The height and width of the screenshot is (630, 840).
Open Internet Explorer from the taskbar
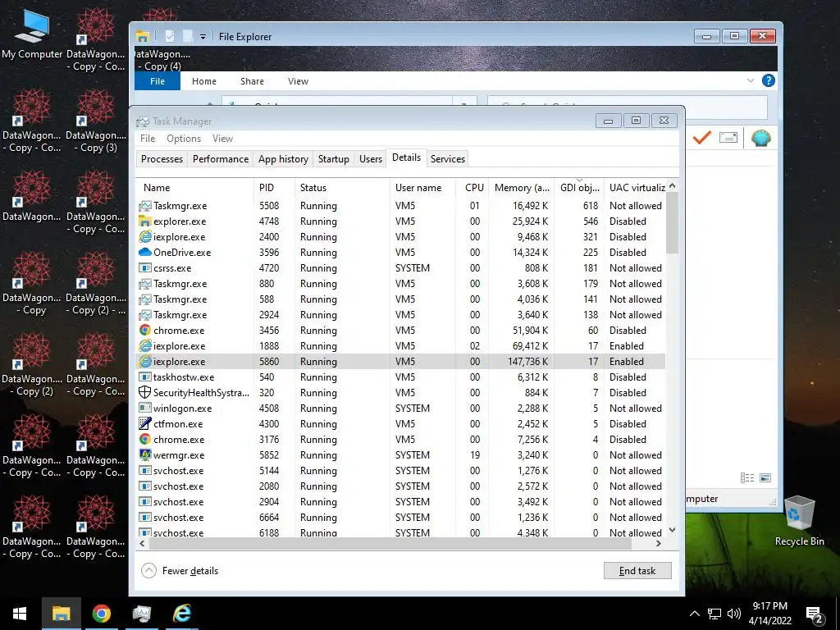tap(181, 614)
